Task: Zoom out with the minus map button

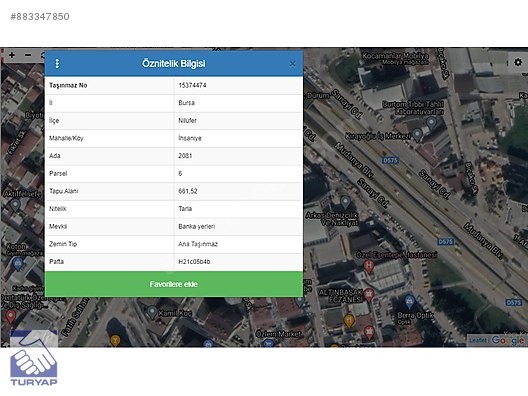Action: coord(28,55)
